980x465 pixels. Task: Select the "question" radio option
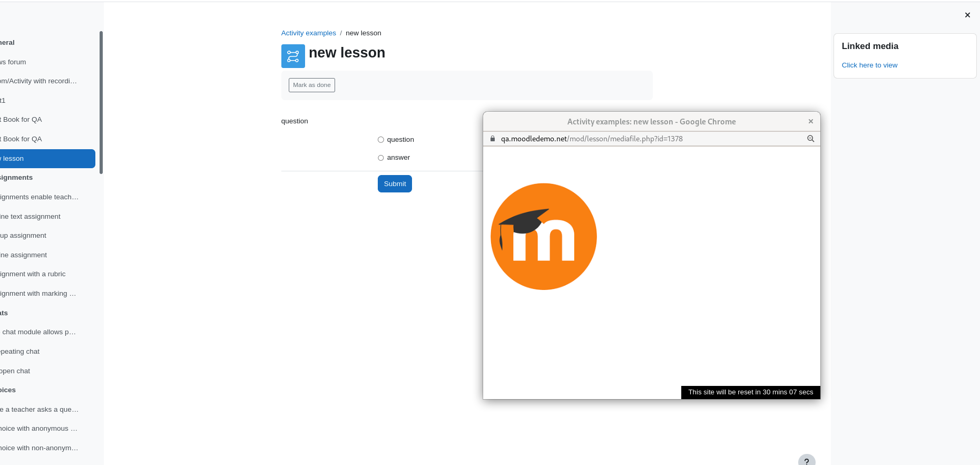pos(381,140)
